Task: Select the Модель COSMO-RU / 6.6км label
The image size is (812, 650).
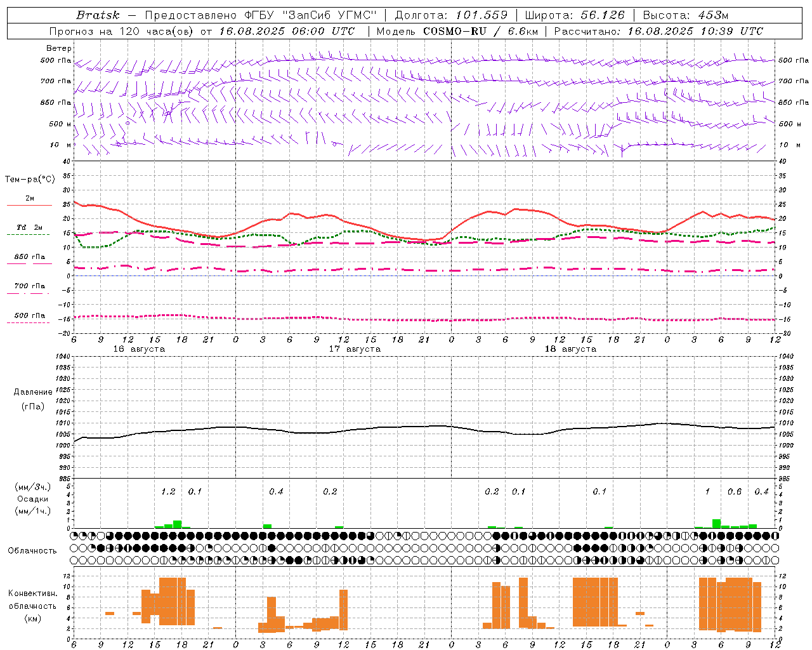Action: point(457,31)
